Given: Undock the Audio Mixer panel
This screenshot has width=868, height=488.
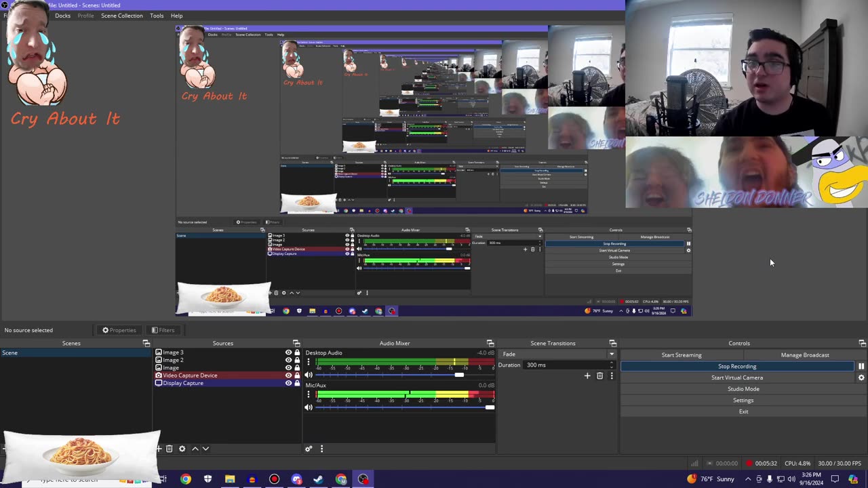Looking at the screenshot, I should pyautogui.click(x=490, y=344).
